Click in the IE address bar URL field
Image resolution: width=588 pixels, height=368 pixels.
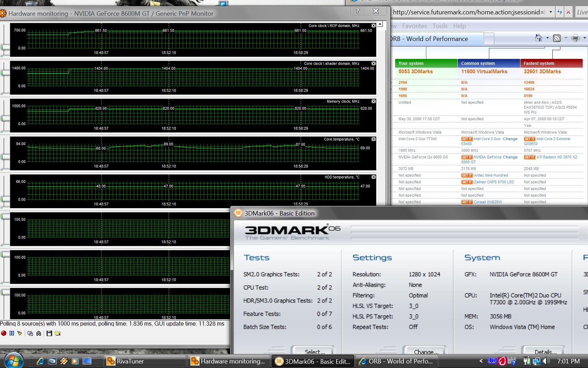(x=469, y=12)
